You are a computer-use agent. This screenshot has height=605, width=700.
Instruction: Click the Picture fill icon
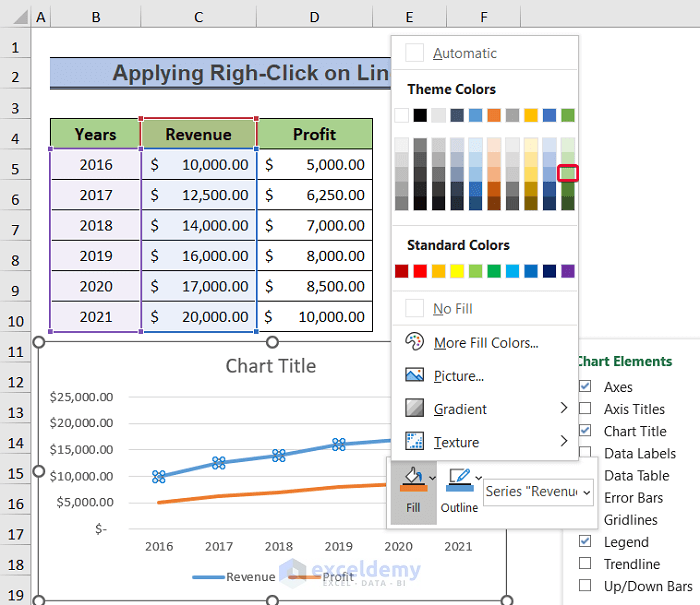pos(414,375)
